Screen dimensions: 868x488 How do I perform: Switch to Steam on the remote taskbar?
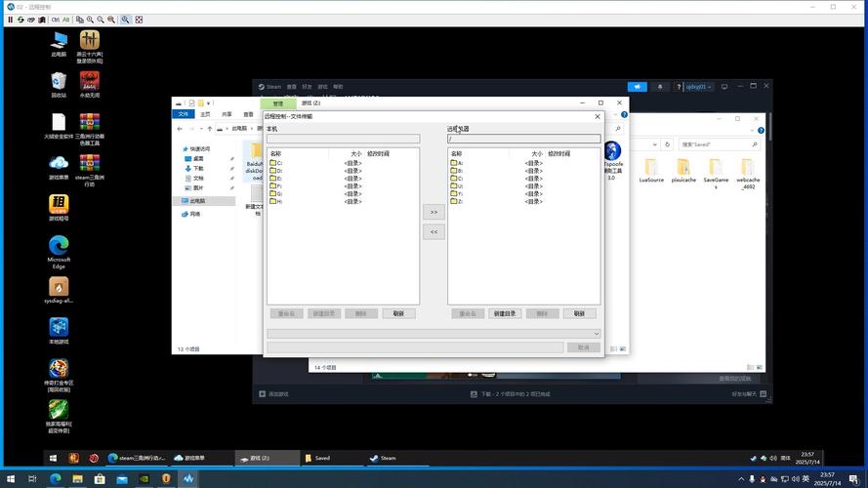tap(395, 458)
